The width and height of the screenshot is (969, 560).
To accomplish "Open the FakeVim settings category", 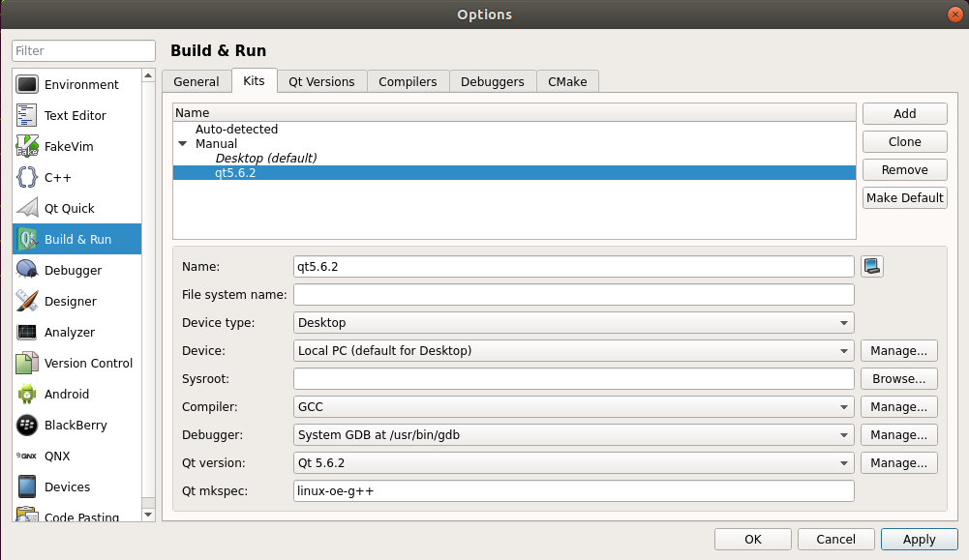I will [x=68, y=147].
